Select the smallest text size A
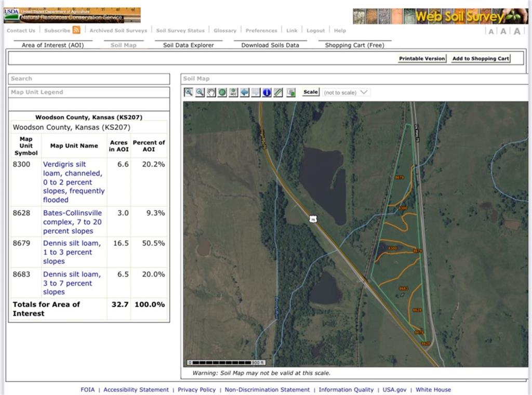532x395 pixels. tap(491, 31)
